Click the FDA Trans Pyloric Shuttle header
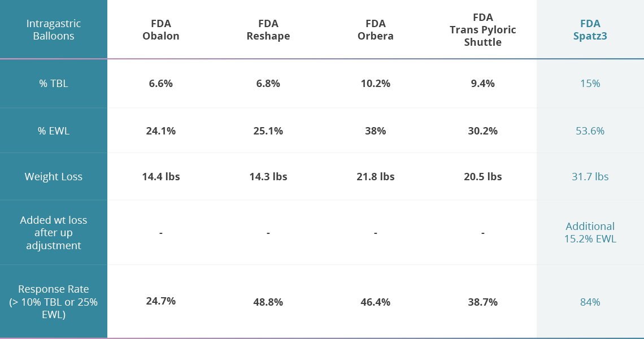Image resolution: width=644 pixels, height=339 pixels. pos(483,30)
